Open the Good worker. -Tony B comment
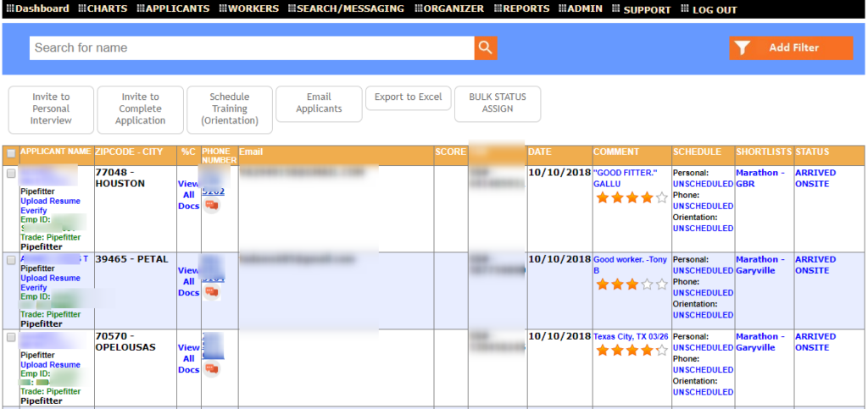 630,265
